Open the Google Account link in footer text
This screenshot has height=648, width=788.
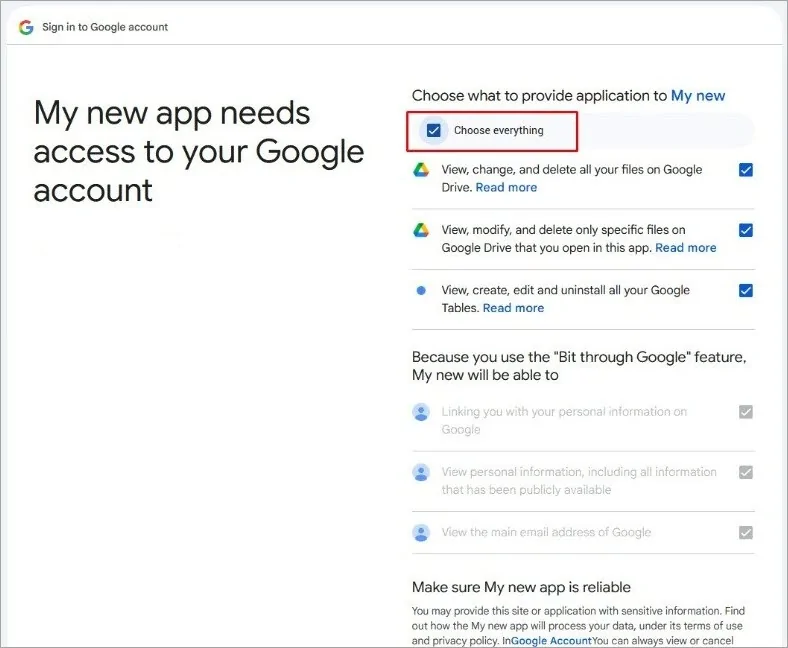(x=551, y=640)
